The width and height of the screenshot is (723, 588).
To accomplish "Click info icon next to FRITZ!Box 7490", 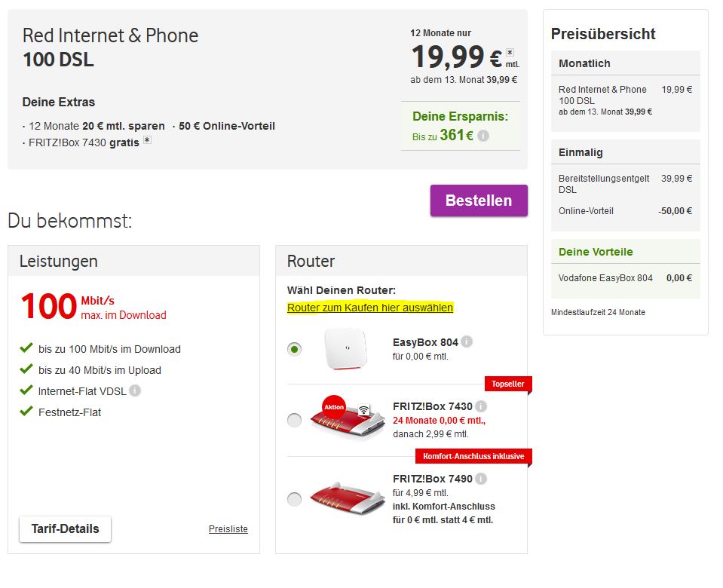I will coord(481,479).
